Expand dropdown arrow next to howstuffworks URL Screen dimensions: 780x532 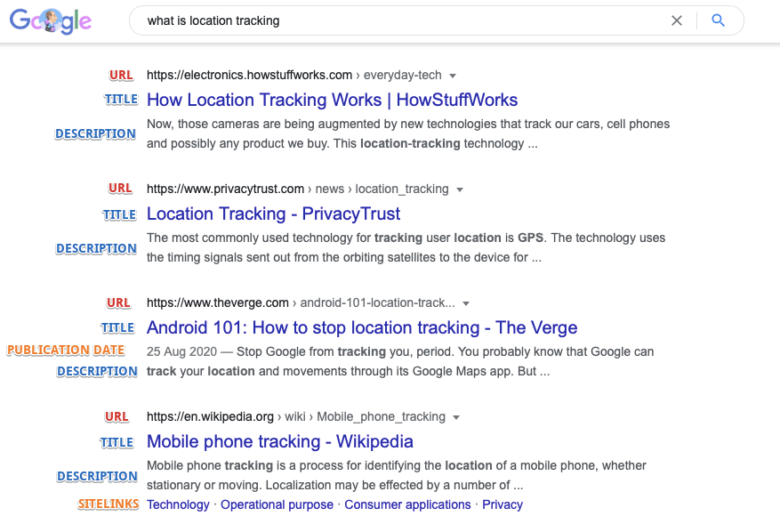tap(453, 76)
